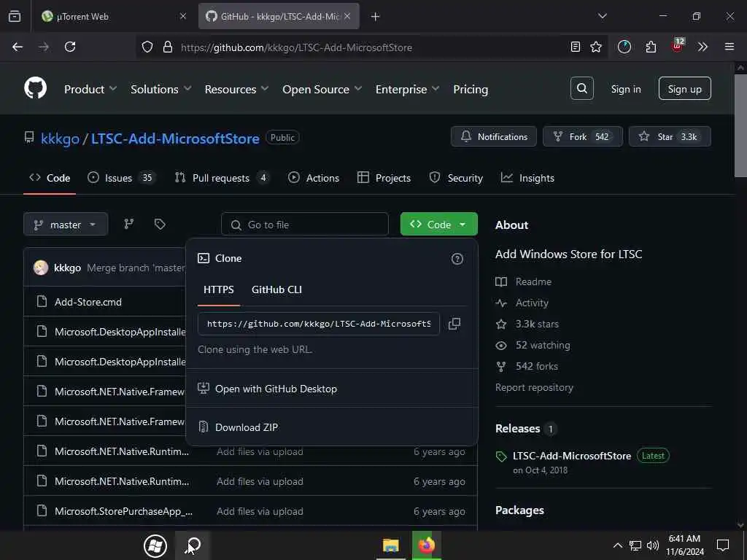Open the volume control in system tray
Image resolution: width=747 pixels, height=560 pixels.
click(x=653, y=545)
